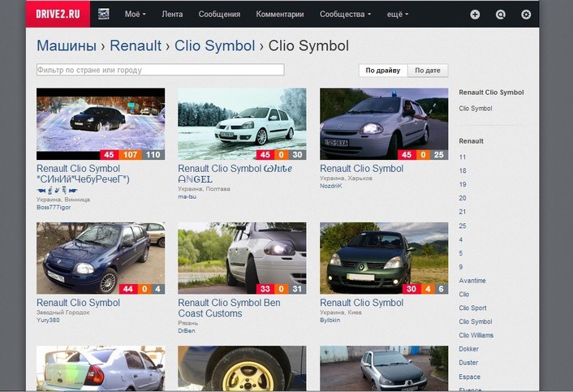Open user profile DrBen

[187, 330]
